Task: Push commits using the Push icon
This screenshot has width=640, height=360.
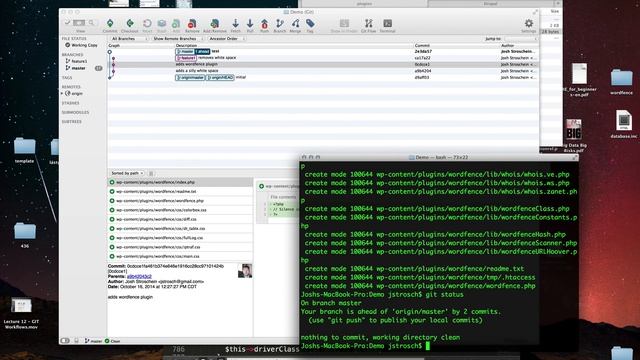Action: click(264, 25)
